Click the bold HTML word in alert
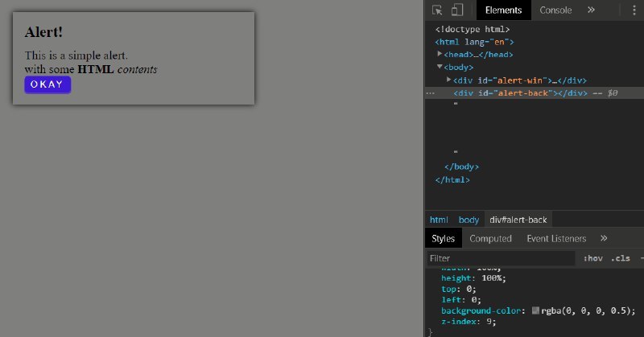 point(95,69)
